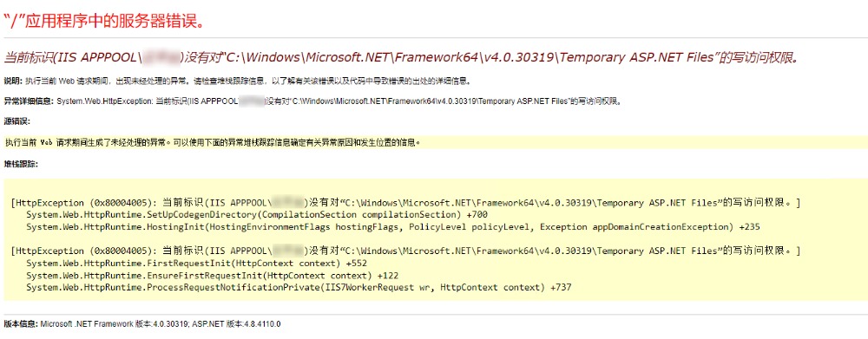
Task: Click the italic IIS APPPOOL write-access error message
Action: click(x=403, y=57)
